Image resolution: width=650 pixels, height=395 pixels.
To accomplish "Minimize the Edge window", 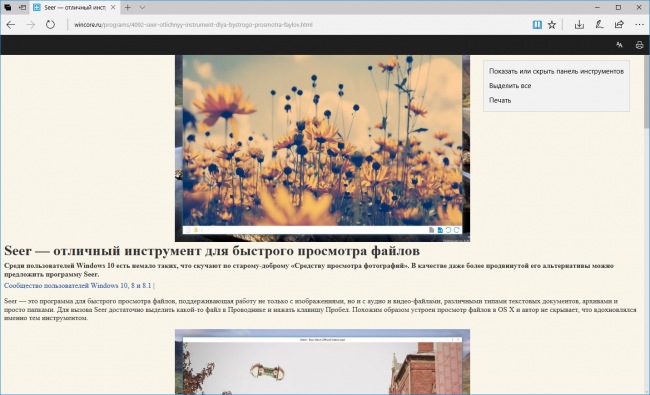I will [597, 7].
